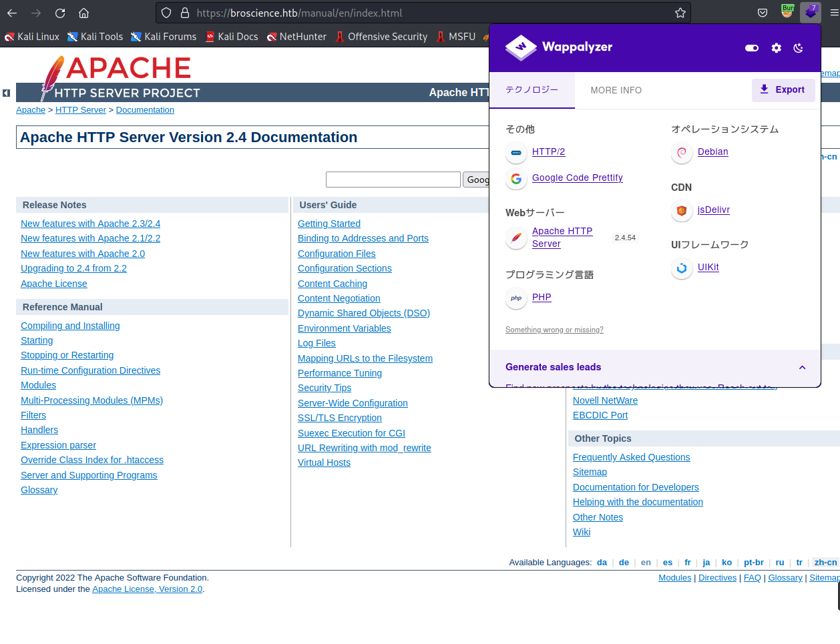The height and width of the screenshot is (644, 840).
Task: Bookmark this page with the star icon
Action: (680, 13)
